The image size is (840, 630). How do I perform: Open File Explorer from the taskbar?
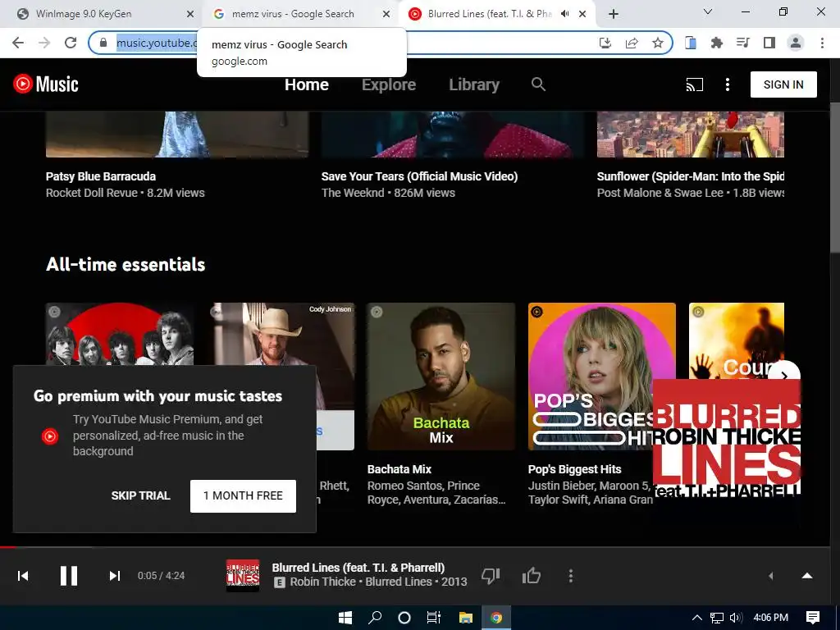pyautogui.click(x=466, y=618)
